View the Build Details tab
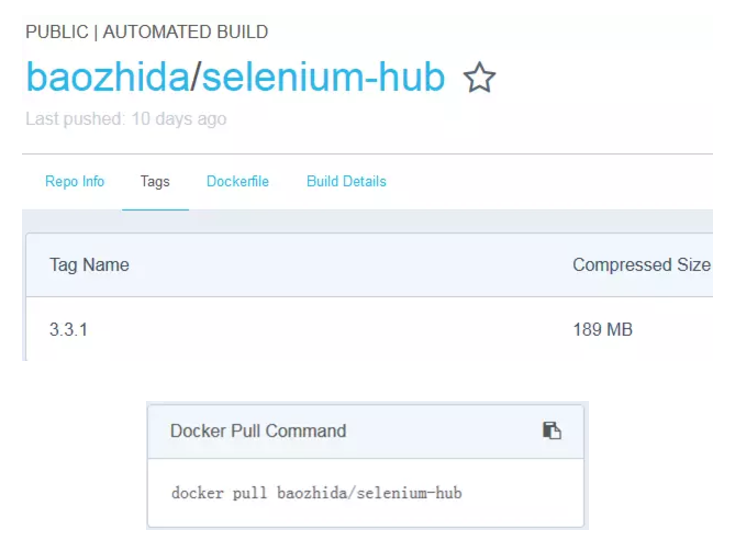 coord(346,181)
